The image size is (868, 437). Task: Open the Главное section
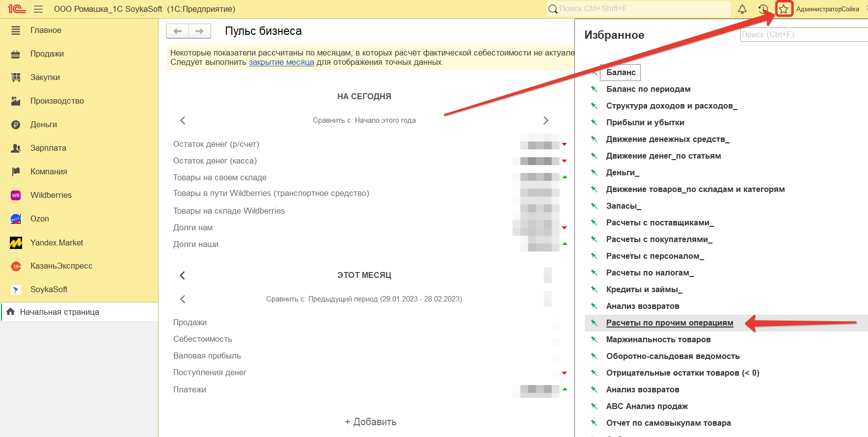46,30
